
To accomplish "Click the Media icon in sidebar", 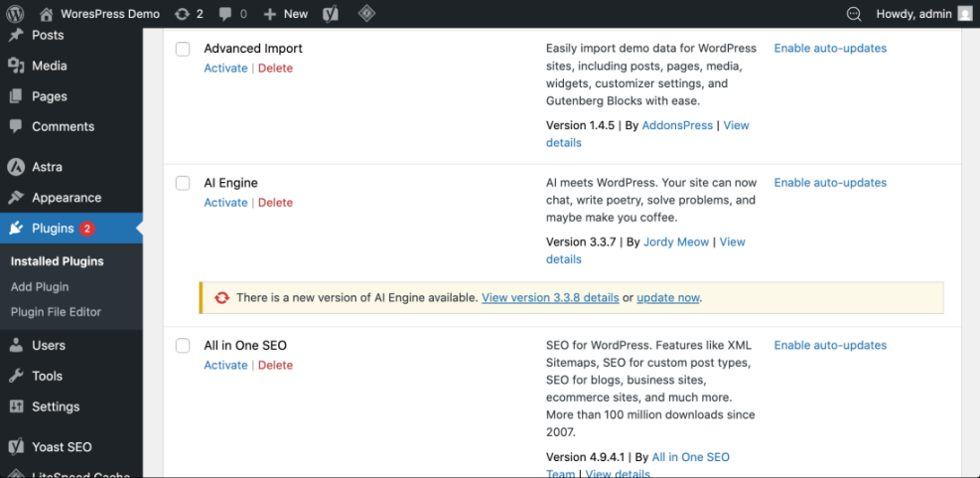I will point(16,66).
